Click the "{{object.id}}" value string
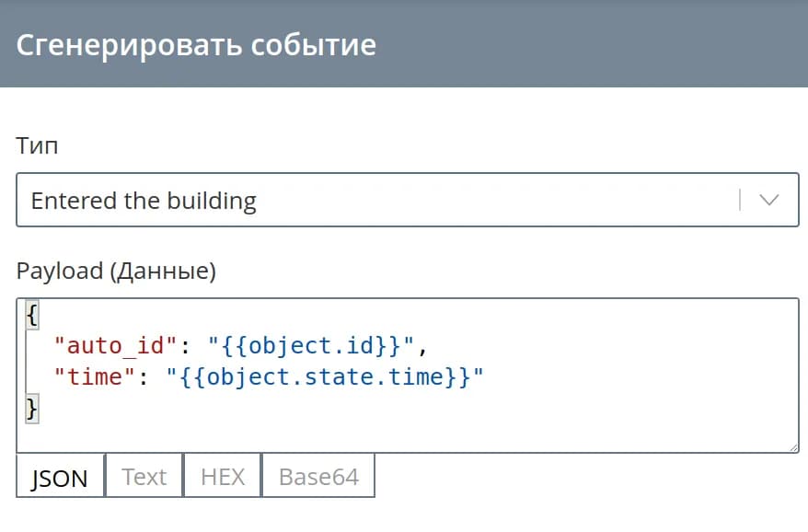The width and height of the screenshot is (808, 532). point(314,346)
